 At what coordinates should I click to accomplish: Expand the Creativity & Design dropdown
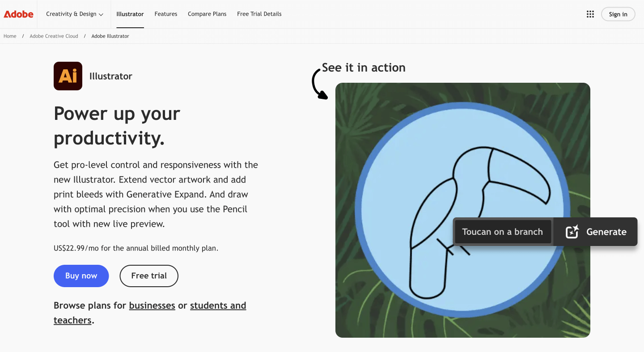(74, 14)
